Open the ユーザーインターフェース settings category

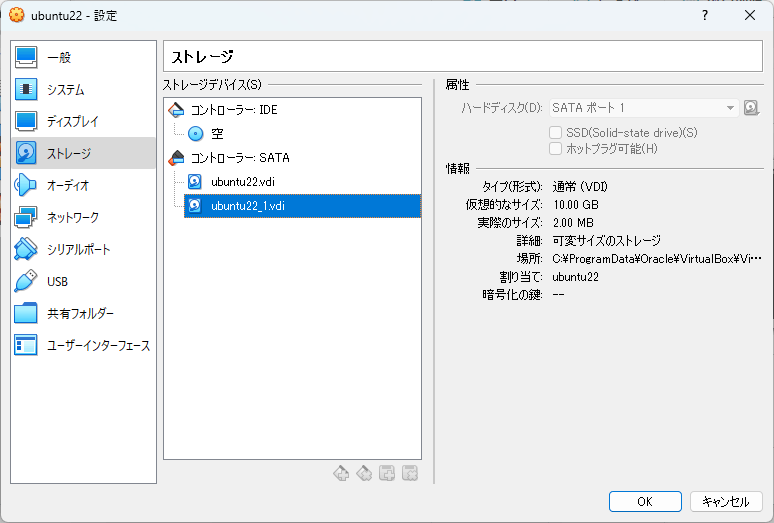[83, 346]
